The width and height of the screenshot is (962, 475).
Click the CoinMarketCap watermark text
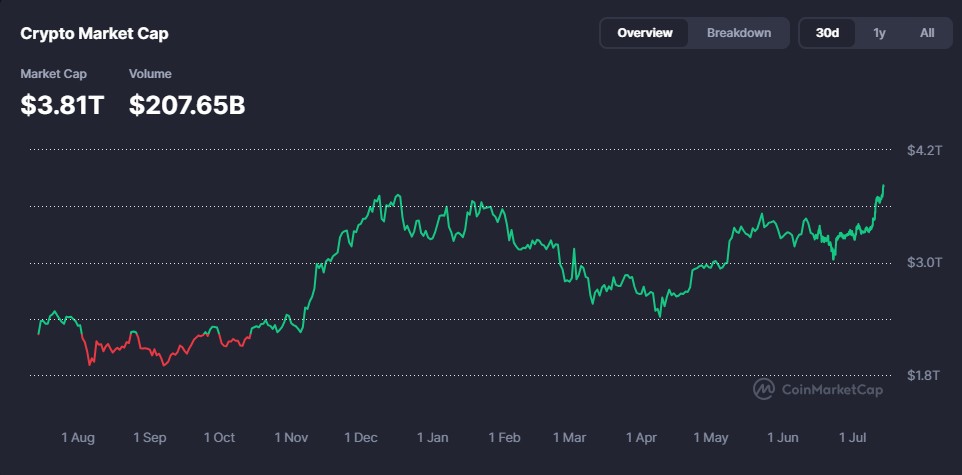[832, 390]
